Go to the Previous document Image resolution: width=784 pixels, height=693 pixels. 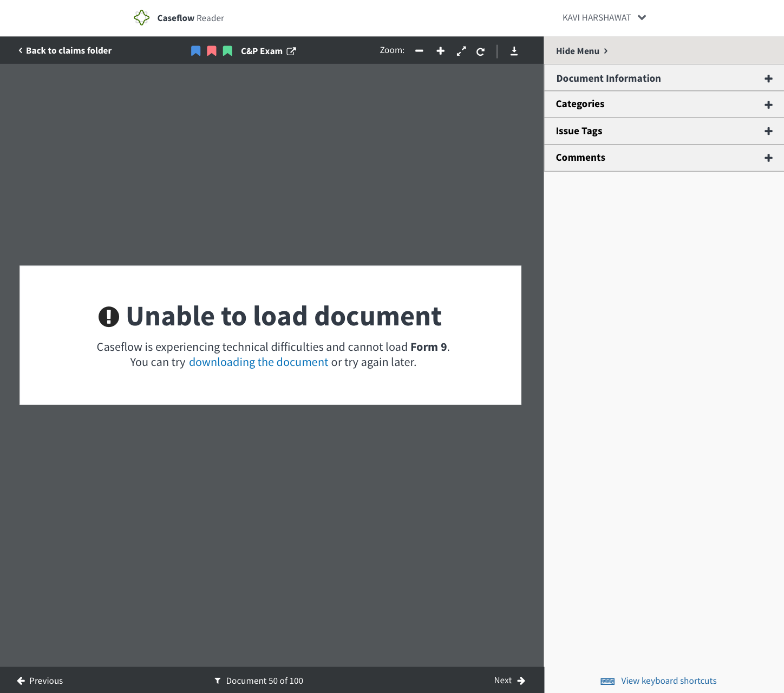(40, 681)
